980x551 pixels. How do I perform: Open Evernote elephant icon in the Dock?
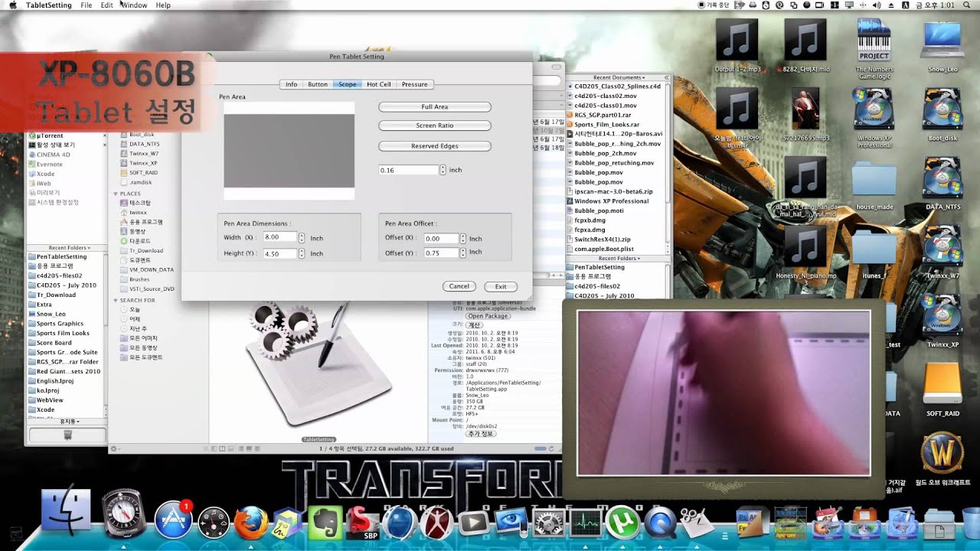325,523
